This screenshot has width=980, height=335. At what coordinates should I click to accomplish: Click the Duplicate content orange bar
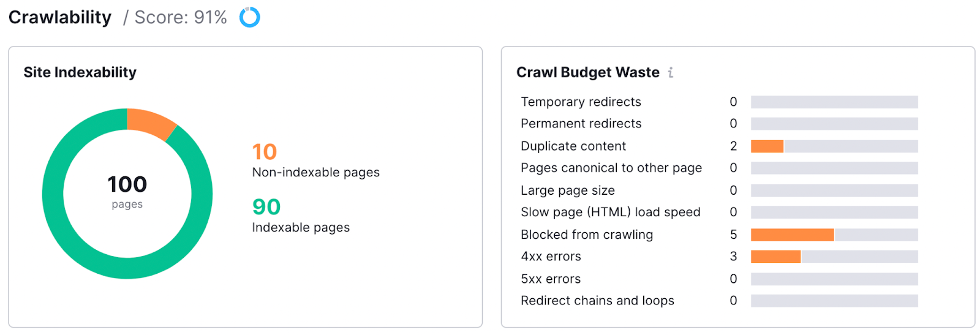767,146
